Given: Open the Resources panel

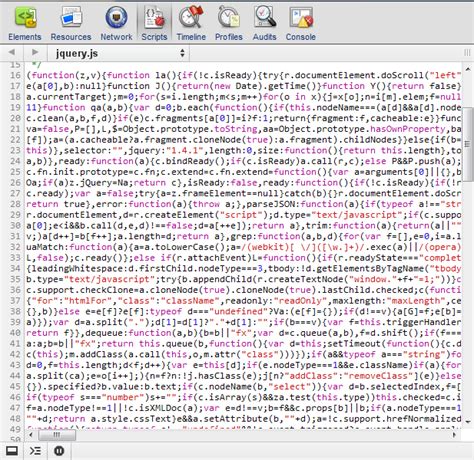Looking at the screenshot, I should (x=71, y=23).
